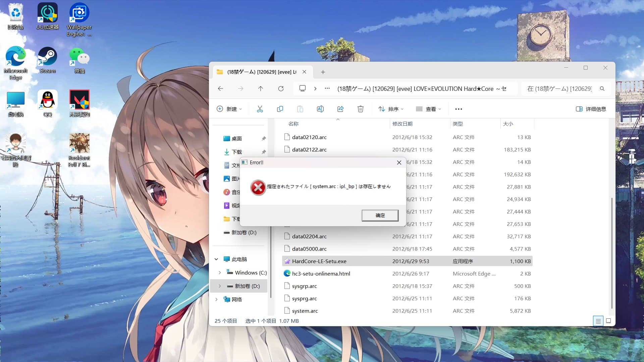Select data02120.arc file
644x362 pixels.
point(407,137)
